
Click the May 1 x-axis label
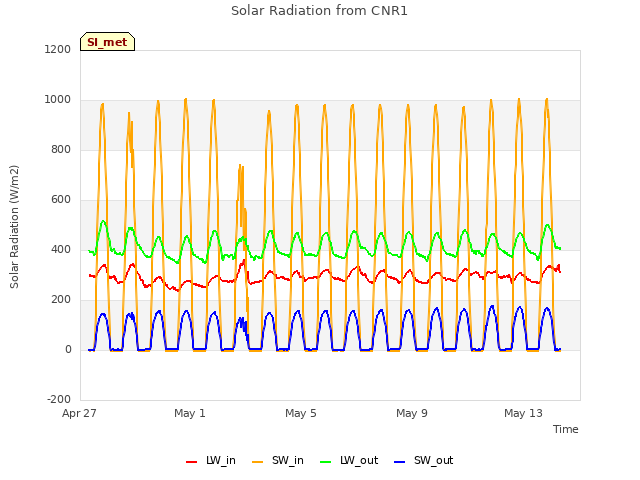(190, 413)
